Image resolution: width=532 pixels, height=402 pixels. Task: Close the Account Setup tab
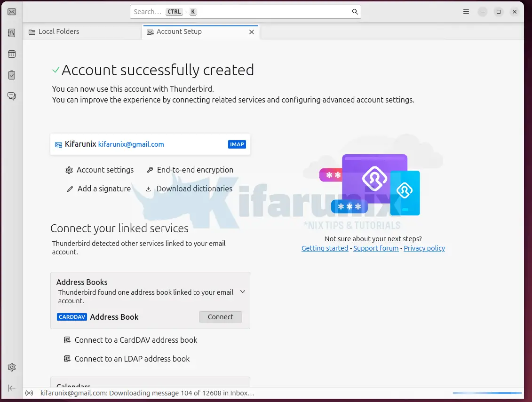pos(252,32)
